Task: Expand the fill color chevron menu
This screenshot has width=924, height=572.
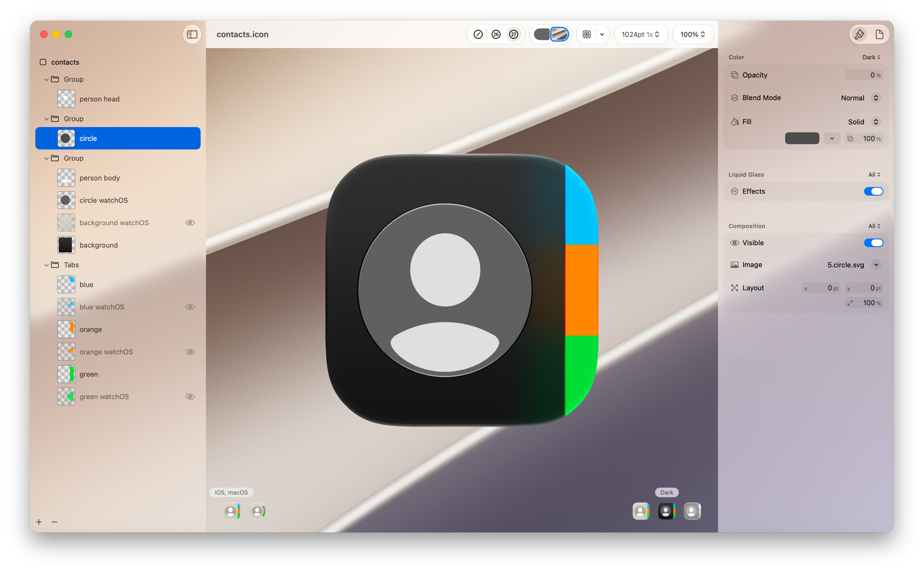Action: point(832,139)
